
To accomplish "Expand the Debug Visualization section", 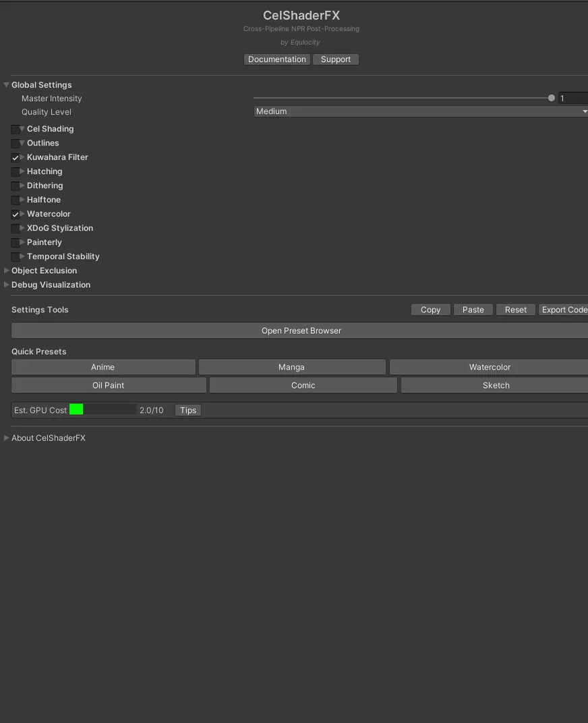I will click(x=7, y=285).
